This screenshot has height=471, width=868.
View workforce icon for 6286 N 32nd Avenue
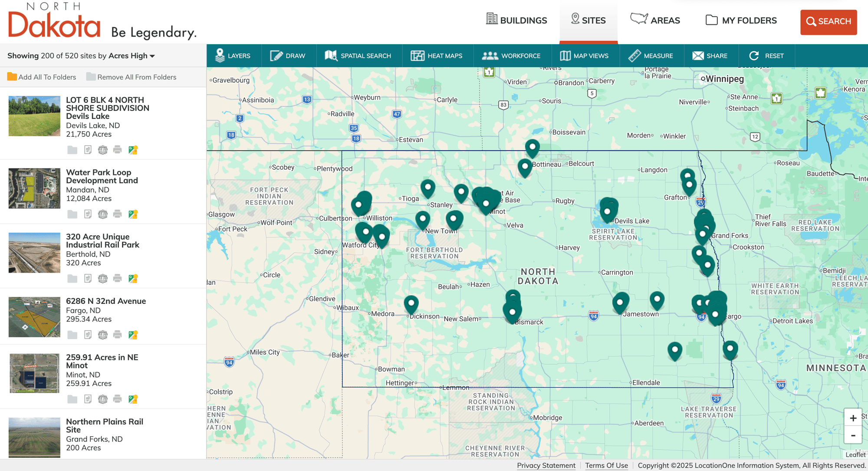pyautogui.click(x=102, y=335)
